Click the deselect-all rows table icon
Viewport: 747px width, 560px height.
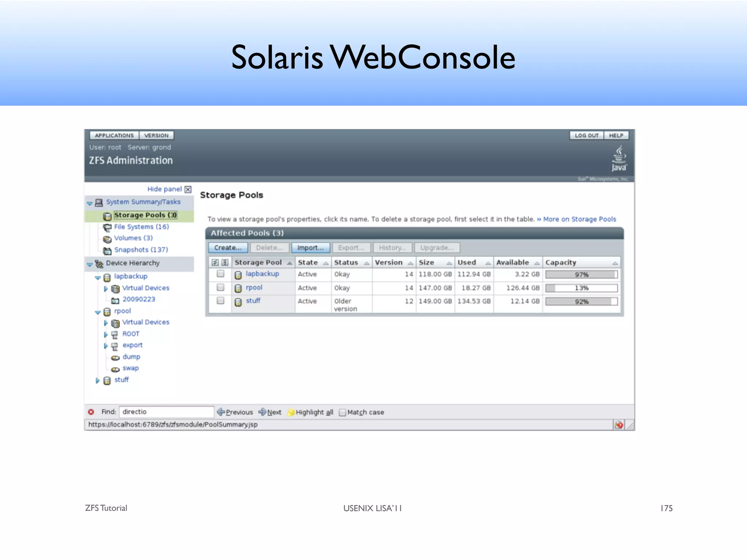[x=225, y=262]
